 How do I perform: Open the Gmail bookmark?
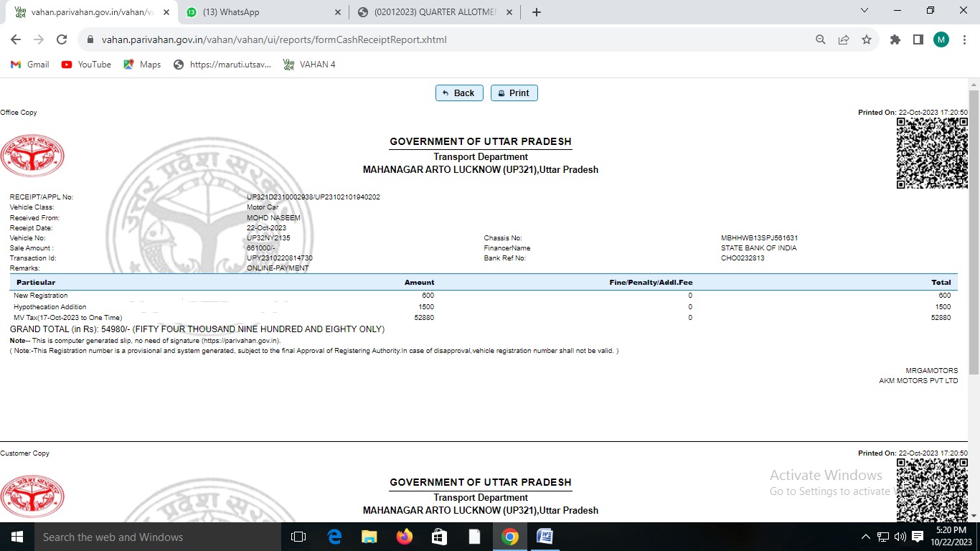[x=30, y=65]
